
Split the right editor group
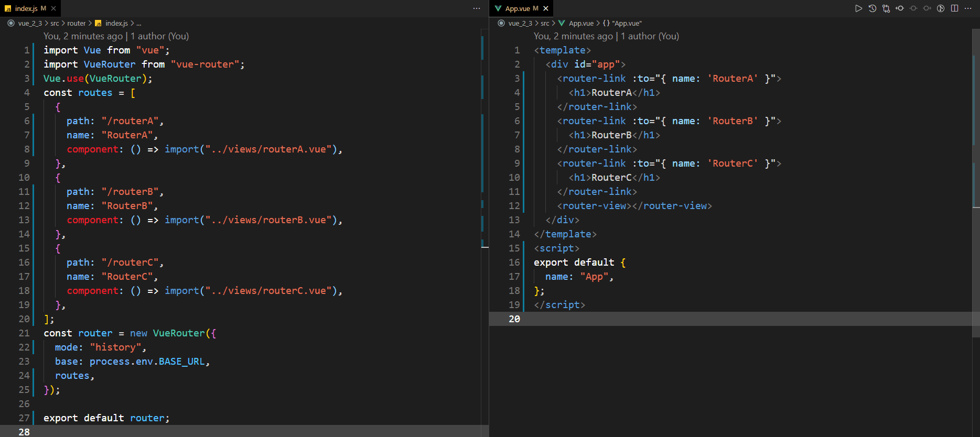coord(954,8)
